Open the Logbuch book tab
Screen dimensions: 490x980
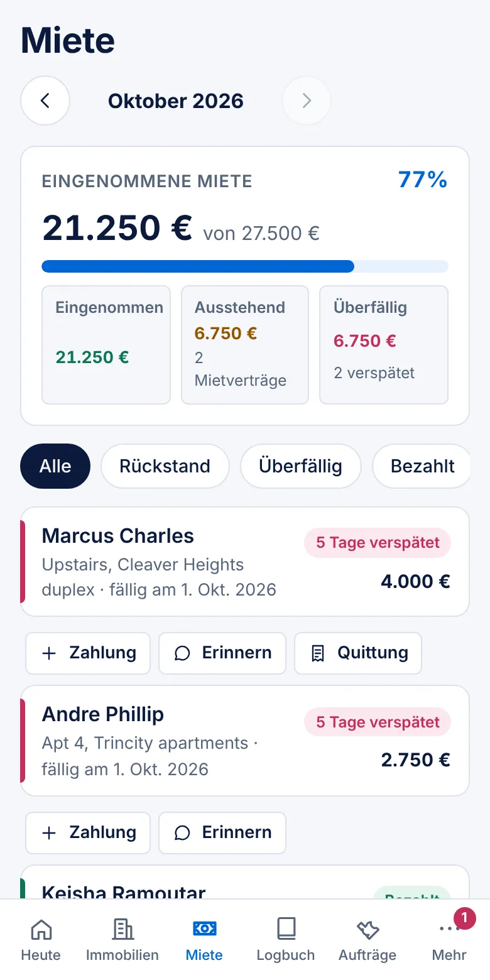tap(286, 940)
